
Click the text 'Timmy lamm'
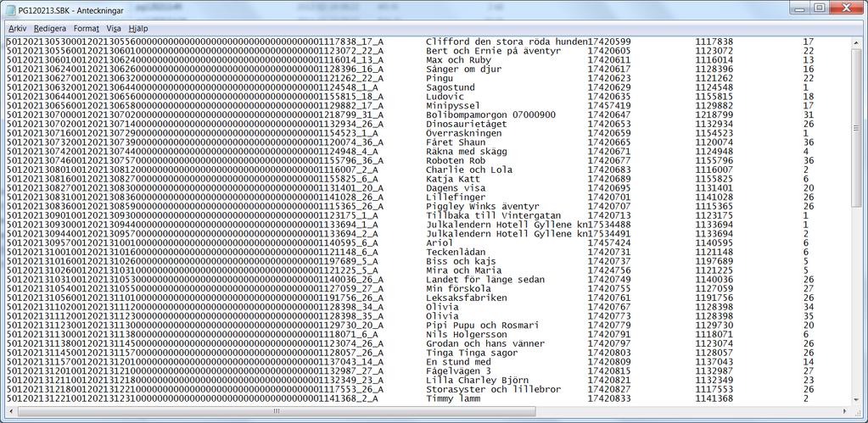(453, 398)
